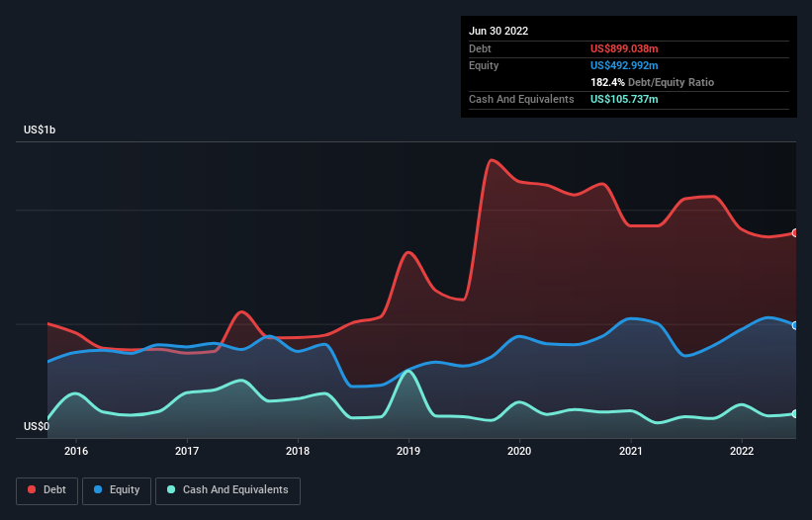Click the red Debt endpoint marker
The height and width of the screenshot is (520, 812).
[795, 233]
